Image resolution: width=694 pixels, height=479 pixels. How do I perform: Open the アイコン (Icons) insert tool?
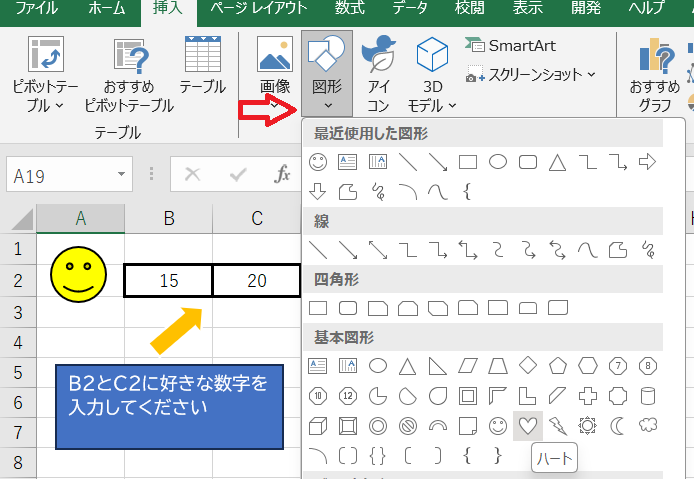tap(379, 72)
